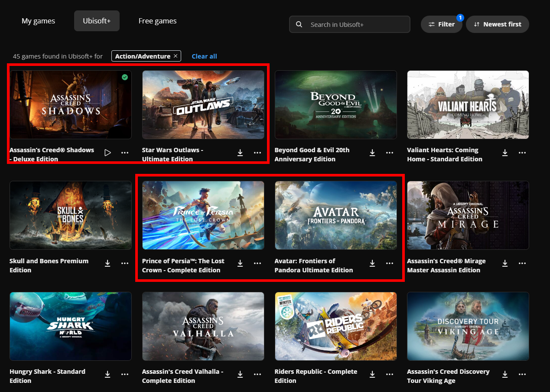Download Star Wars Outlaws Ultimate Edition

point(240,153)
